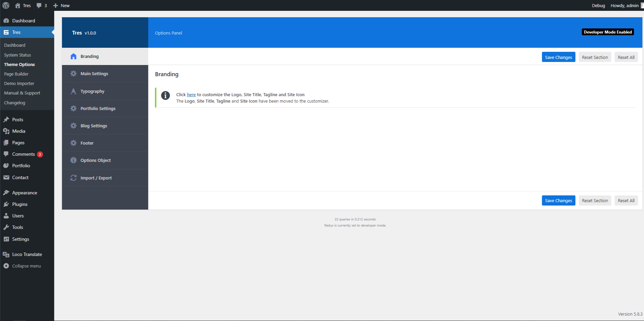Open the Footer options tab

[x=105, y=143]
